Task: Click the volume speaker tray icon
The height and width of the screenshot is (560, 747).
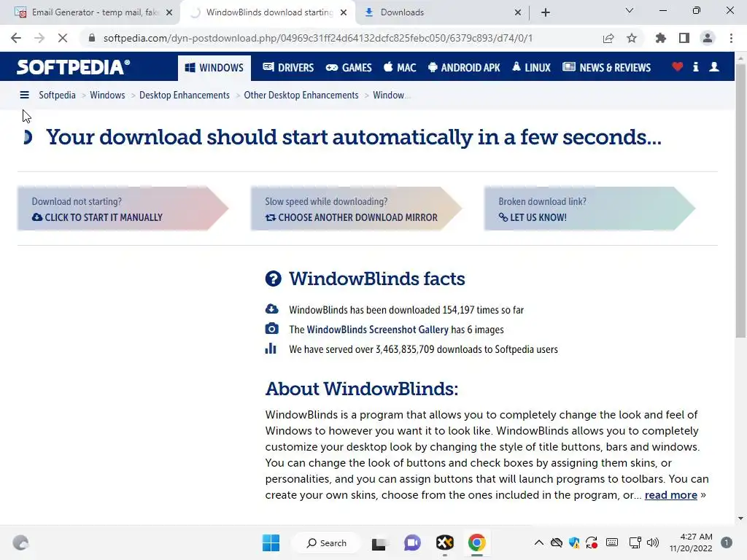Action: (x=653, y=542)
